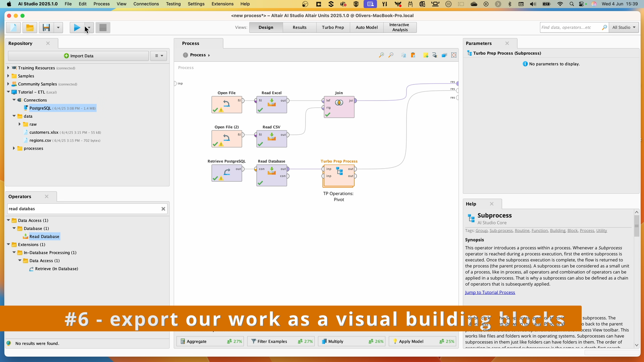Expand the Samples folder in Repository
This screenshot has height=362, width=644.
pyautogui.click(x=8, y=76)
